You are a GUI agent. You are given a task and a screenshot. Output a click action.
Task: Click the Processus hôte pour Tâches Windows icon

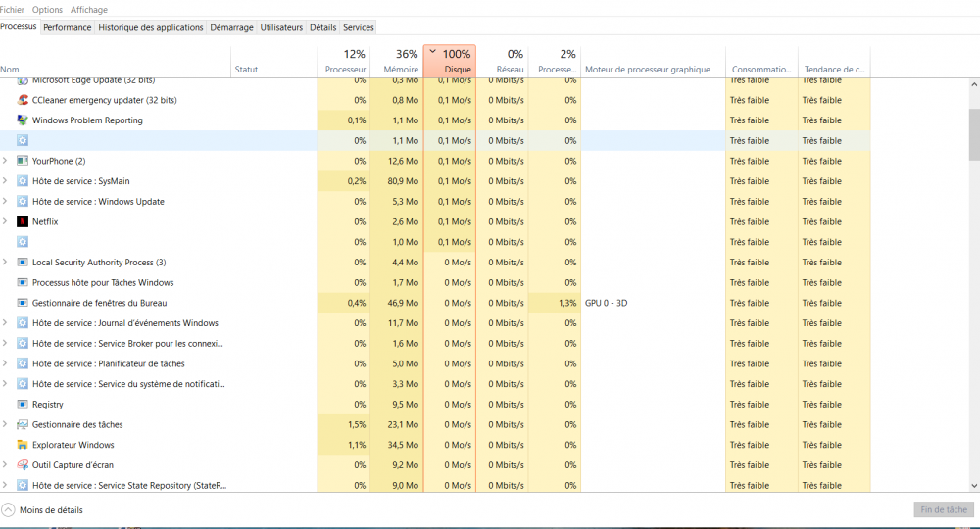pos(23,282)
